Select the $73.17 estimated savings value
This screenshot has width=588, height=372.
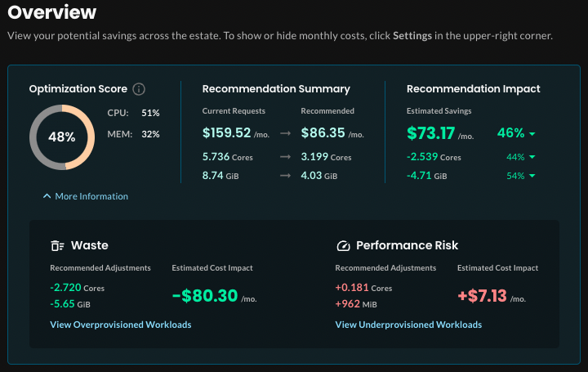tap(432, 132)
